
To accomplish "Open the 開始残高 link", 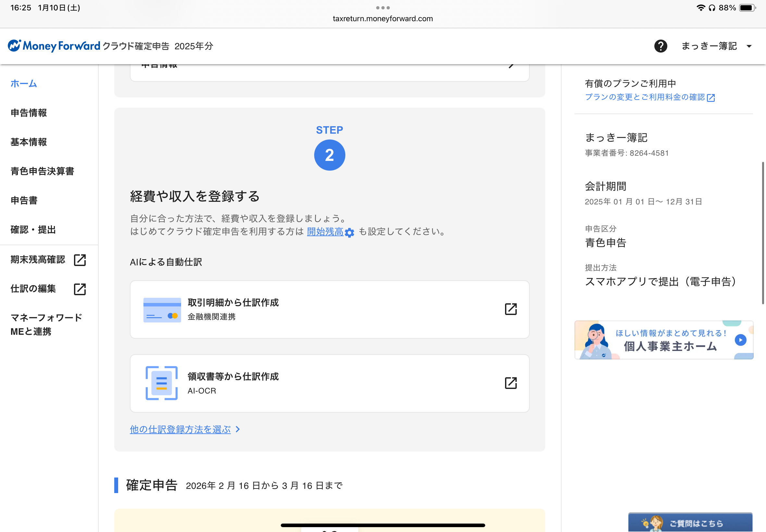I will click(325, 231).
